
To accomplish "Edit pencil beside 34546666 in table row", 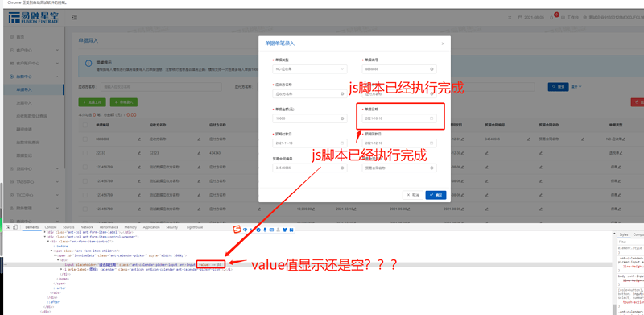I will 530,139.
